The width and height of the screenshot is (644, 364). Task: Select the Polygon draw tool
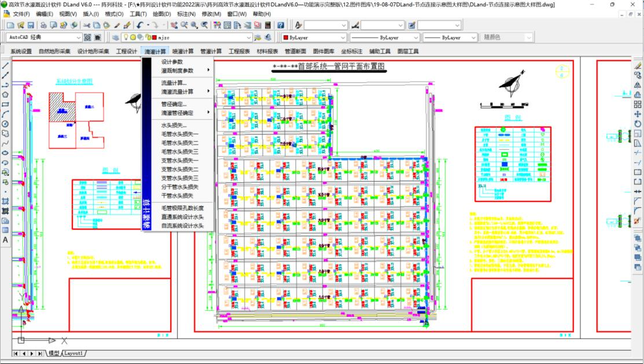(5, 94)
